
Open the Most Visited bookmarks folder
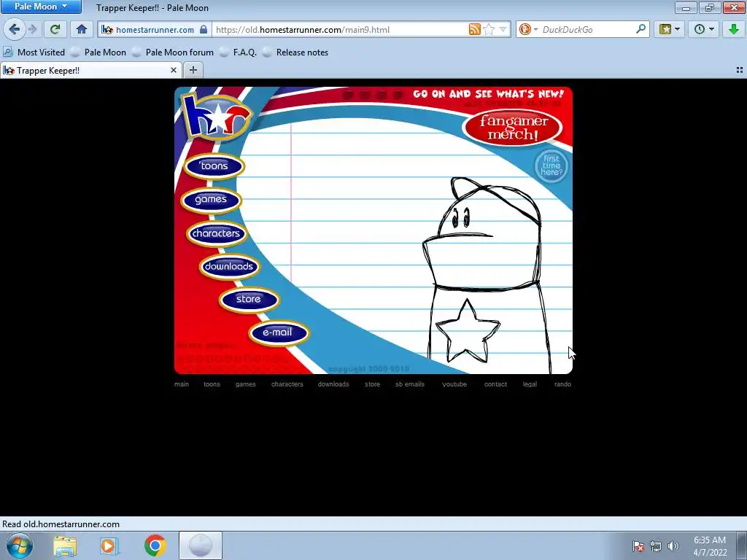[x=34, y=52]
